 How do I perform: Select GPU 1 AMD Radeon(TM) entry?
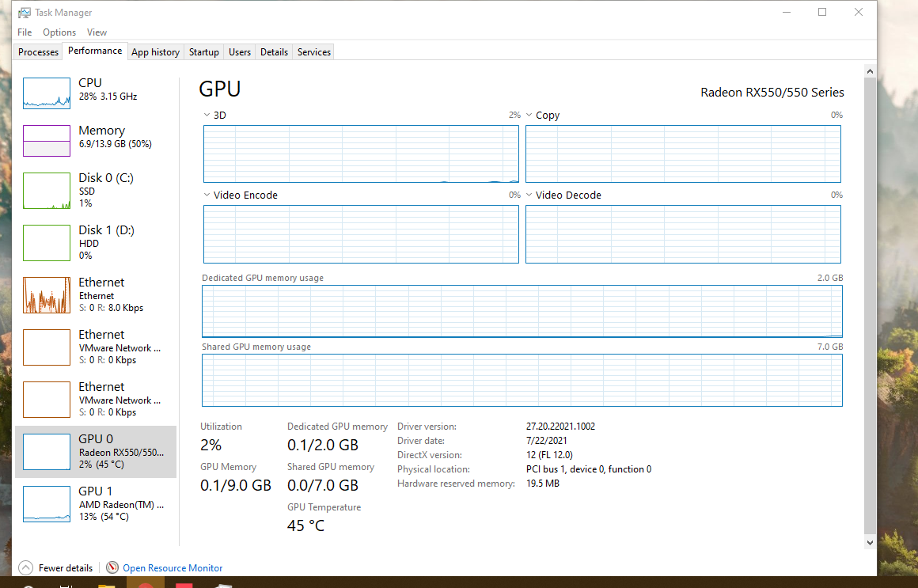click(96, 503)
